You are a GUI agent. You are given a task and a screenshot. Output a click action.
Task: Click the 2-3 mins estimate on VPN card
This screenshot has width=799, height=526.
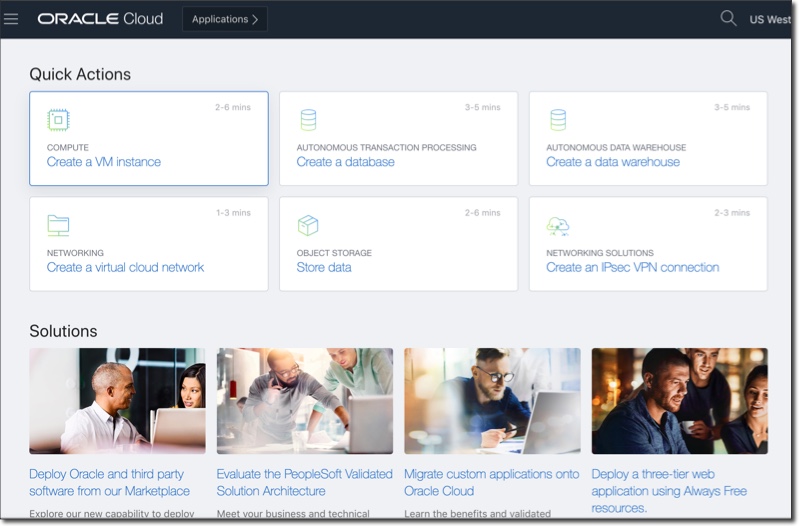pos(732,213)
